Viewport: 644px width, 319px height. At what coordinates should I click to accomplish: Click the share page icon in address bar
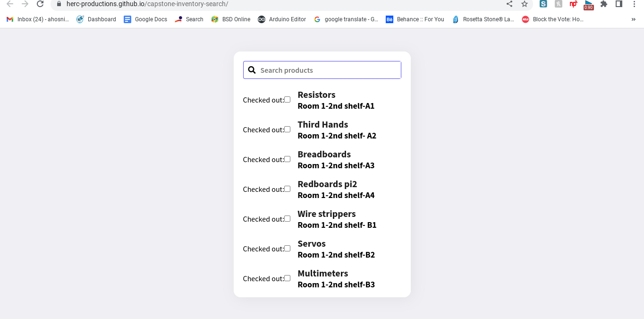[x=509, y=4]
